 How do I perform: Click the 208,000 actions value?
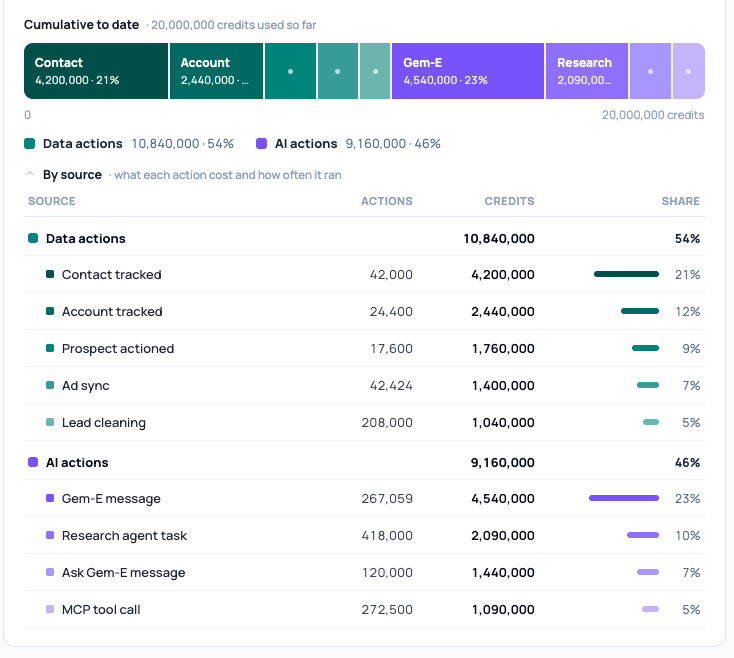coord(387,423)
